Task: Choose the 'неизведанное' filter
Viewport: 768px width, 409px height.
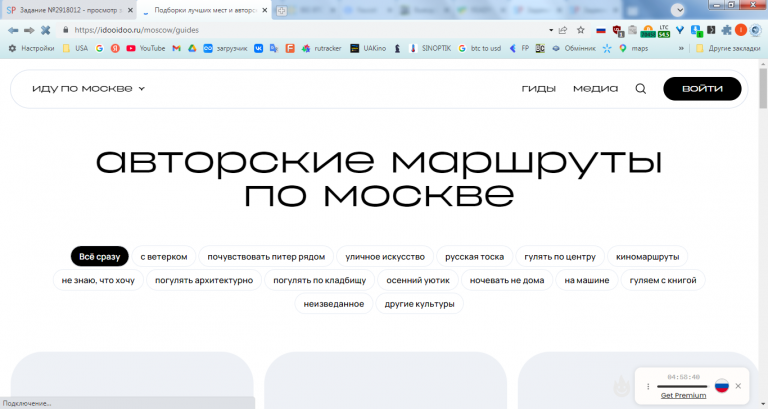Action: point(334,304)
